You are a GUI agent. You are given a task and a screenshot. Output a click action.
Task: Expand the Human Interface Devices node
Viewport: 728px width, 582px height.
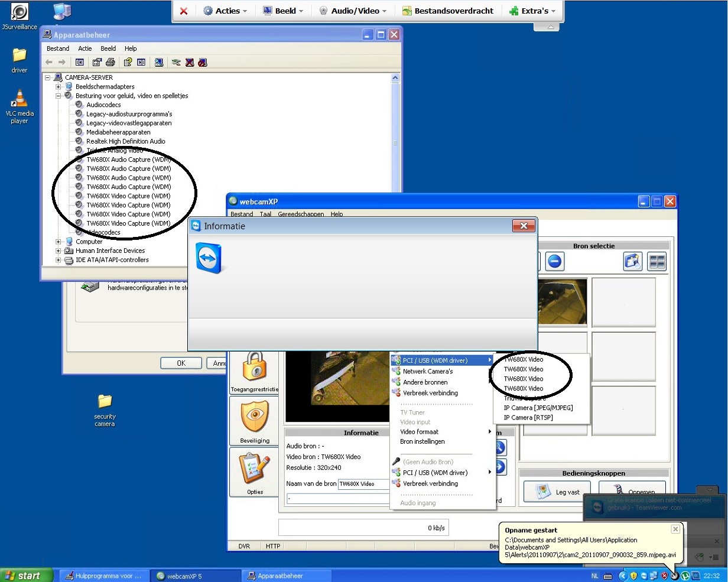click(58, 251)
